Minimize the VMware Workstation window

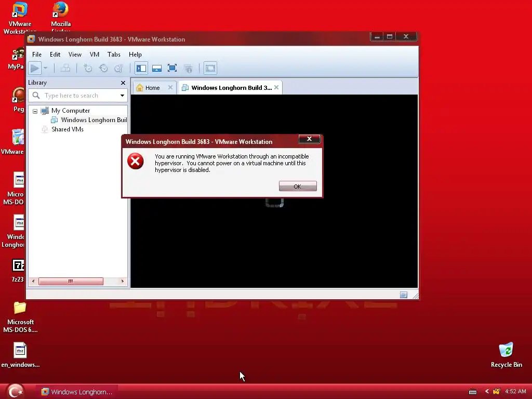(377, 37)
